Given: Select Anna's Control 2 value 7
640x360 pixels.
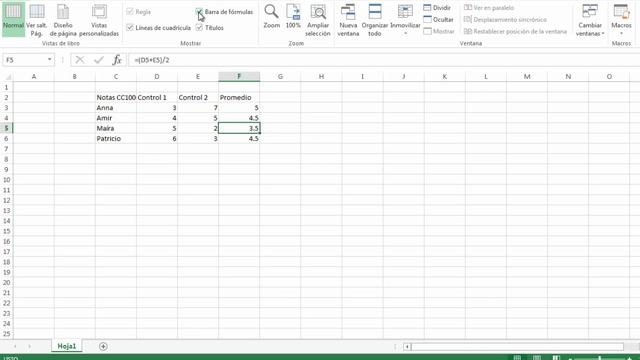Looking at the screenshot, I should coord(198,108).
